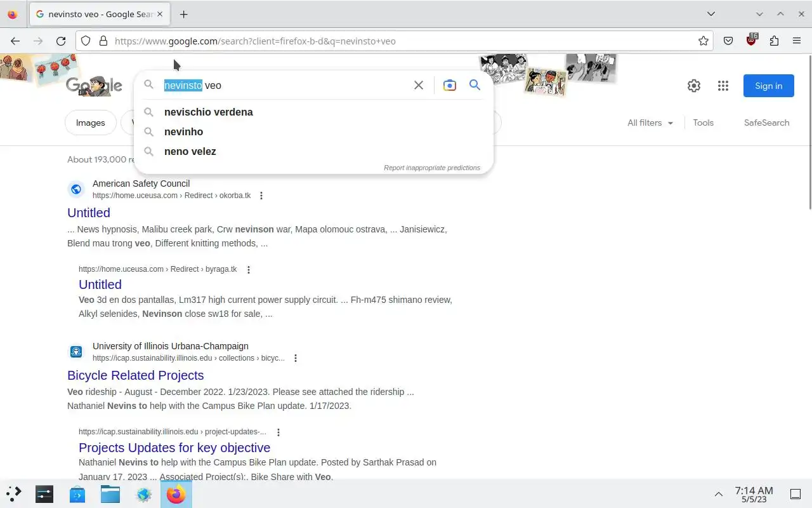Open options for byraga.tk result
The image size is (812, 508).
(249, 269)
